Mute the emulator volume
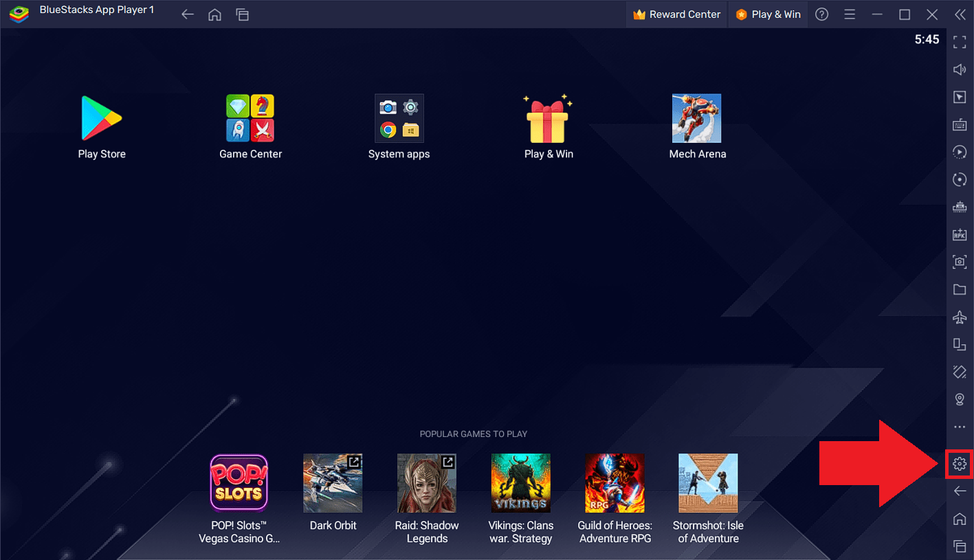Viewport: 974px width, 560px height. [x=960, y=69]
